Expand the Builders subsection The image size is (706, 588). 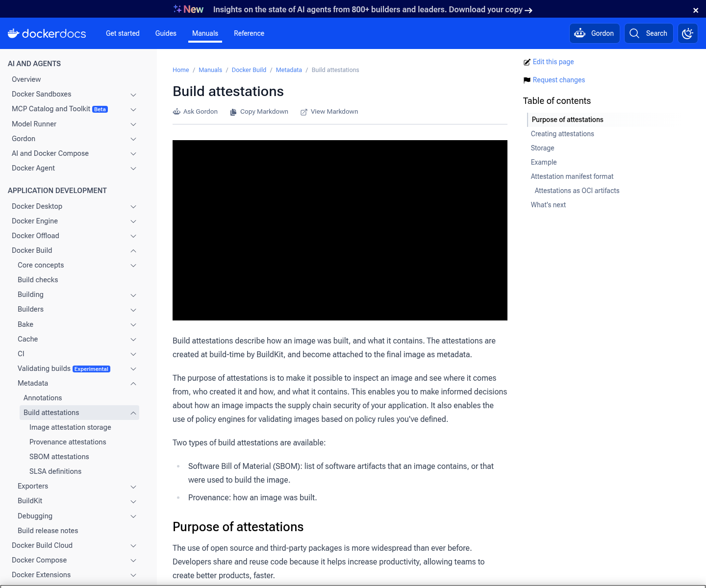pos(133,310)
